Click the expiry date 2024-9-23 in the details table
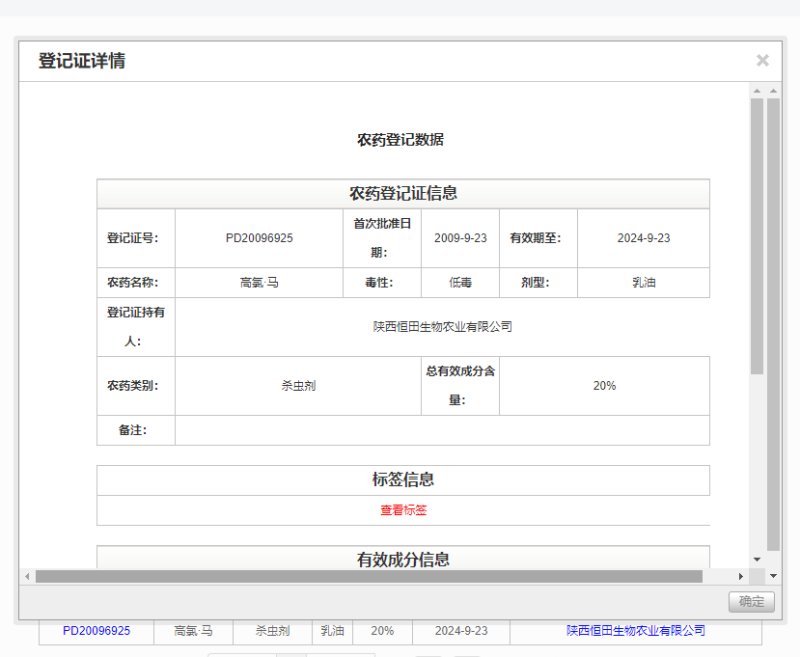The image size is (800, 657). pyautogui.click(x=643, y=238)
